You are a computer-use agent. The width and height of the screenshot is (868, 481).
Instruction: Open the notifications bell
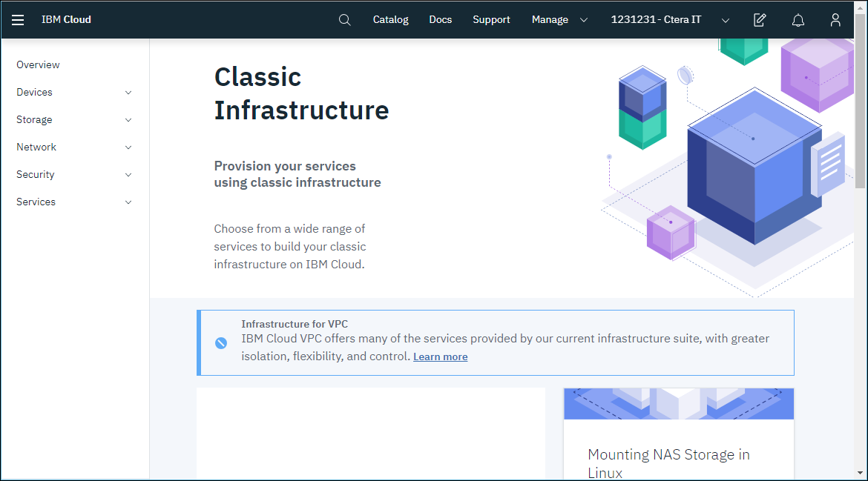[798, 20]
